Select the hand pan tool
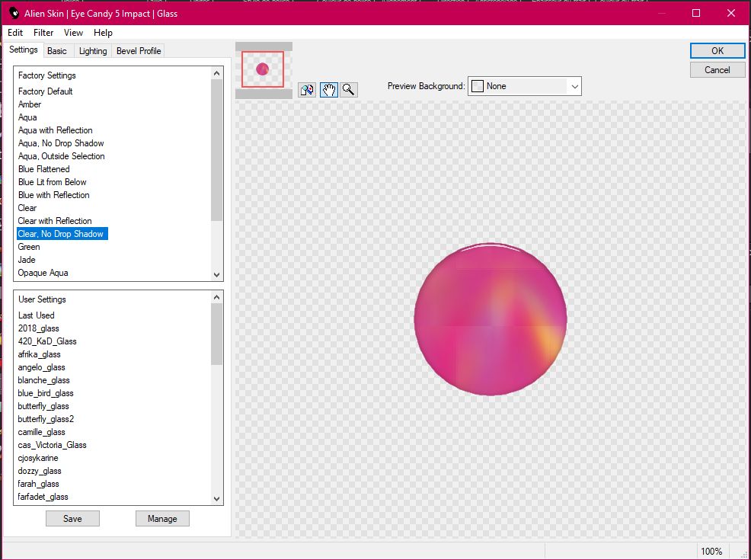This screenshot has height=560, width=751. (328, 90)
